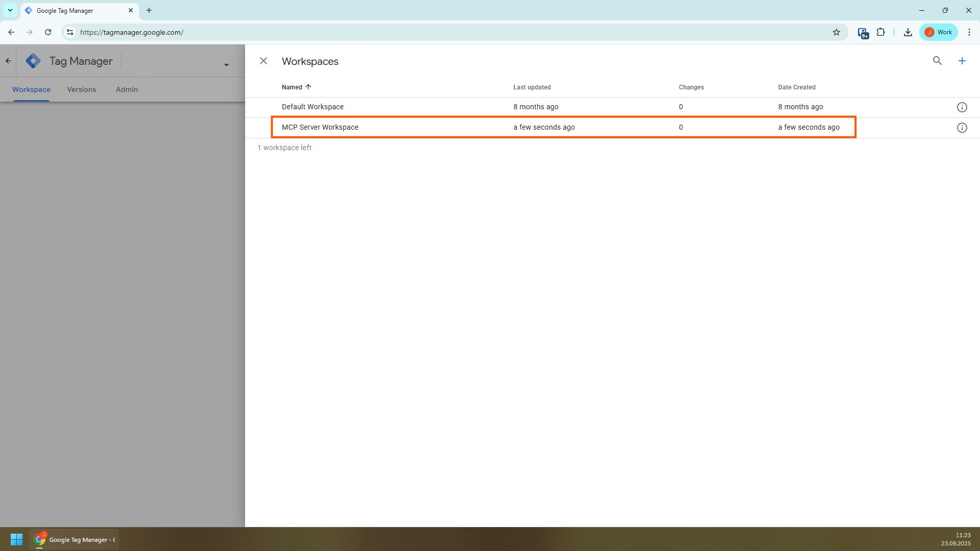
Task: Switch to the Admin tab
Action: pos(127,89)
